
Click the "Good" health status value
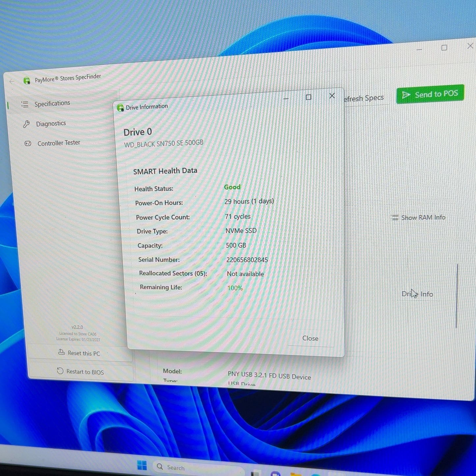tap(232, 187)
